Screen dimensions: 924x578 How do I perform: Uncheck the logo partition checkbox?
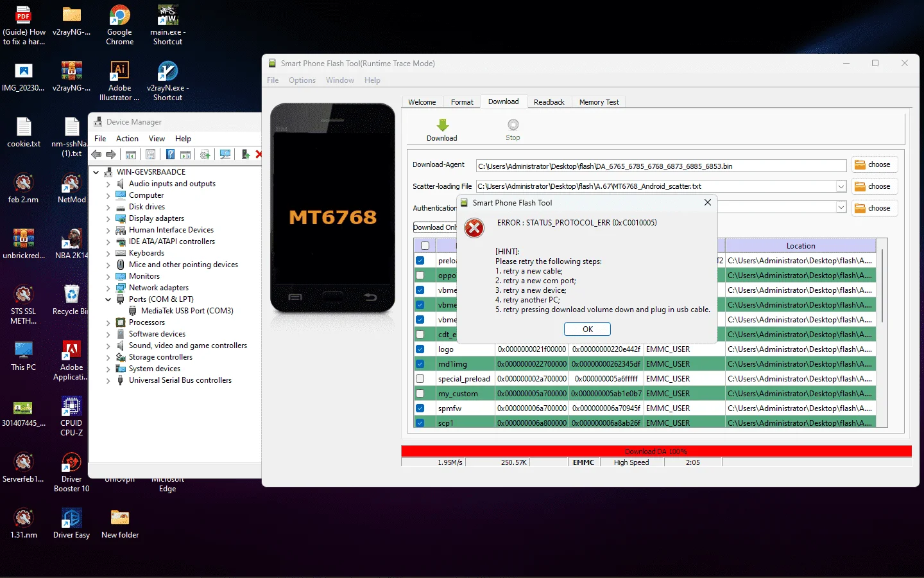(420, 349)
